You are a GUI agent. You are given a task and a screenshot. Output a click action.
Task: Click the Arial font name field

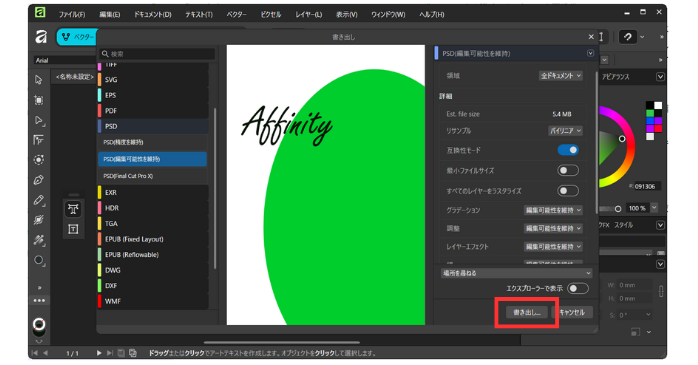(x=65, y=60)
